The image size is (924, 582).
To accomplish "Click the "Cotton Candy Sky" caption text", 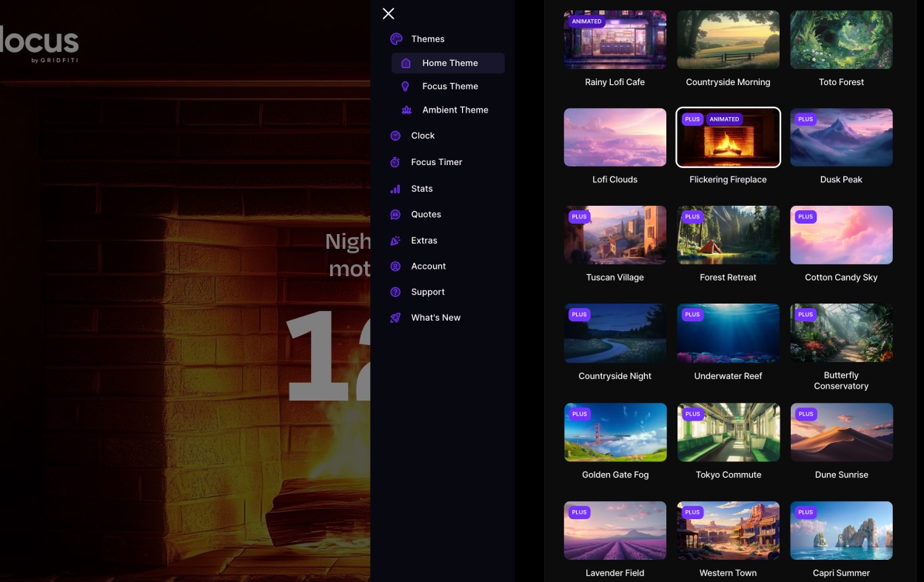I will pos(842,278).
